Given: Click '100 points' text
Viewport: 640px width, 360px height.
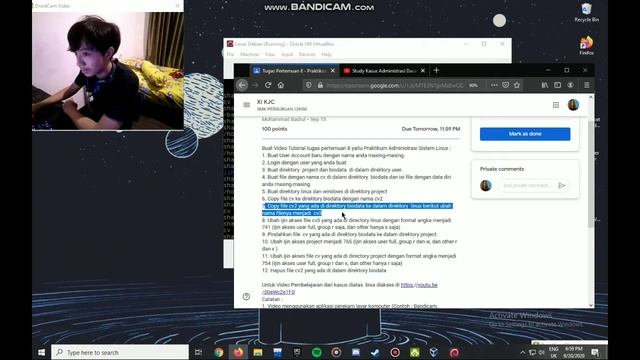Looking at the screenshot, I should click(x=274, y=129).
